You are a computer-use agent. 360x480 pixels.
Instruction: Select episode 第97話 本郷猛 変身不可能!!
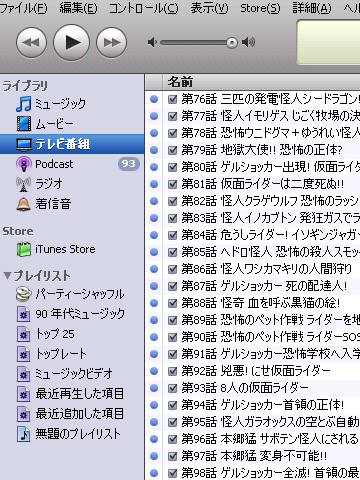[253, 456]
